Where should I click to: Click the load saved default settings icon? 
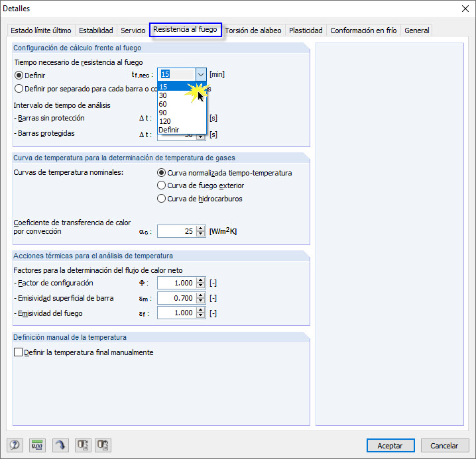(x=103, y=445)
